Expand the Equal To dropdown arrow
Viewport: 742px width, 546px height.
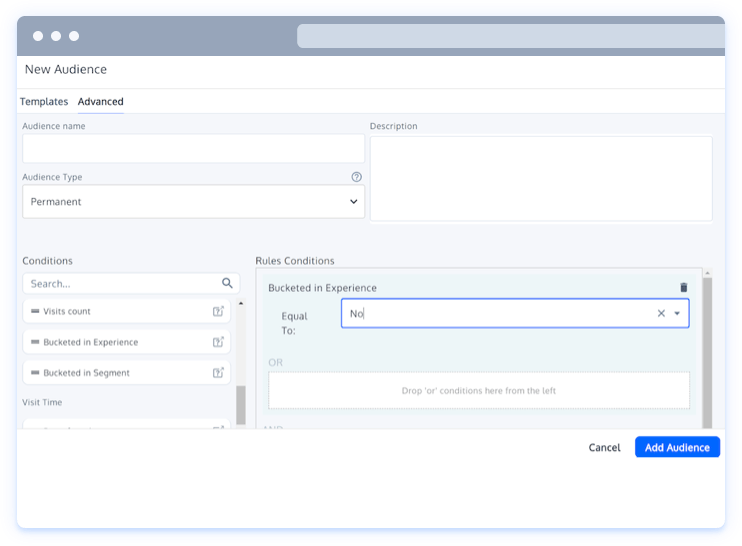coord(677,314)
